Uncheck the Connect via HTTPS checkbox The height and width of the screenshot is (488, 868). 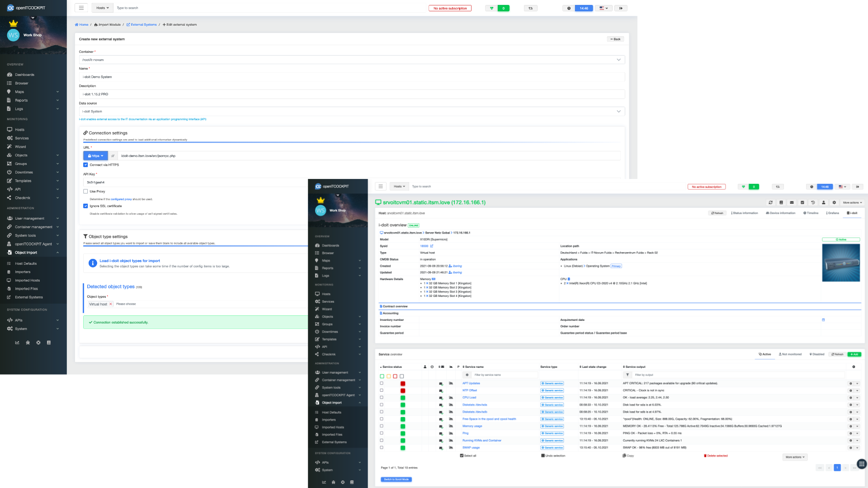pyautogui.click(x=85, y=164)
